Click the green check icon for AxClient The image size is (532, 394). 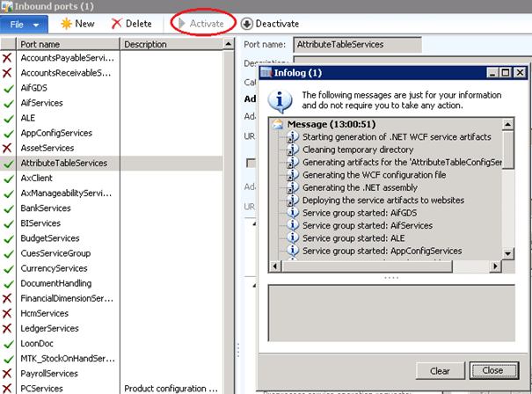8,179
